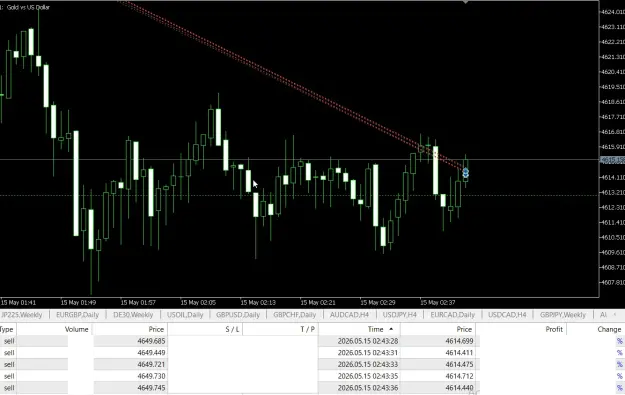Click the 15 May 02:37 time axis label
The width and height of the screenshot is (625, 395).
(x=437, y=303)
